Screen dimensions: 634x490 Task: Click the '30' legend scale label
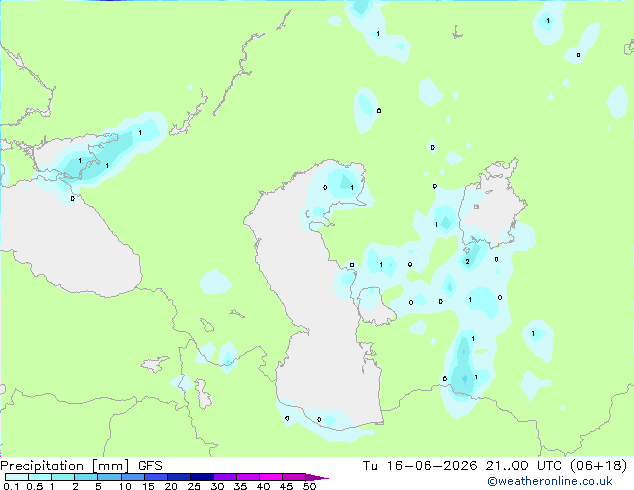coord(217,486)
